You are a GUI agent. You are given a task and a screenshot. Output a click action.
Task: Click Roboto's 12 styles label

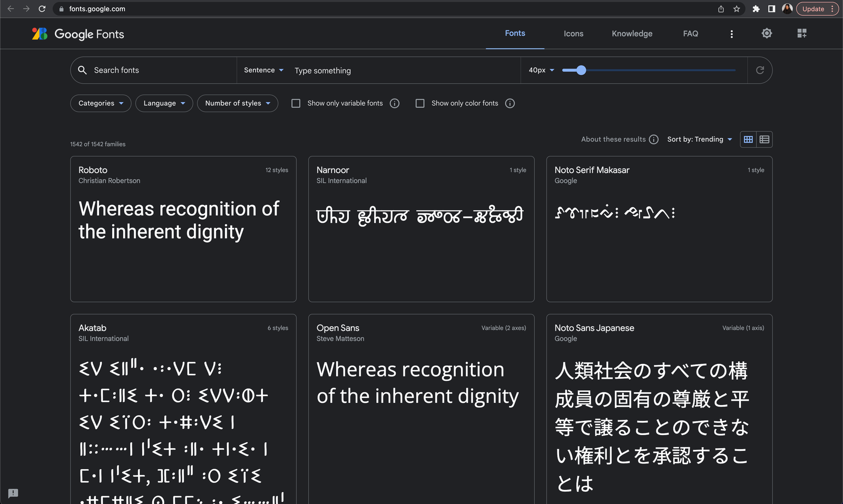click(277, 170)
